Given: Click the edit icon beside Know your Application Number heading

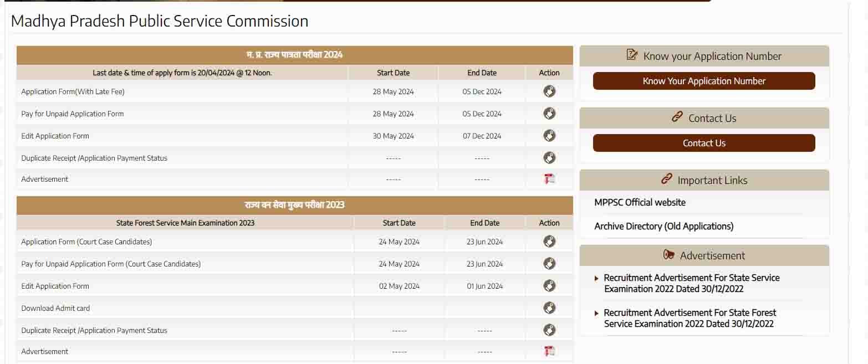Looking at the screenshot, I should (x=632, y=55).
